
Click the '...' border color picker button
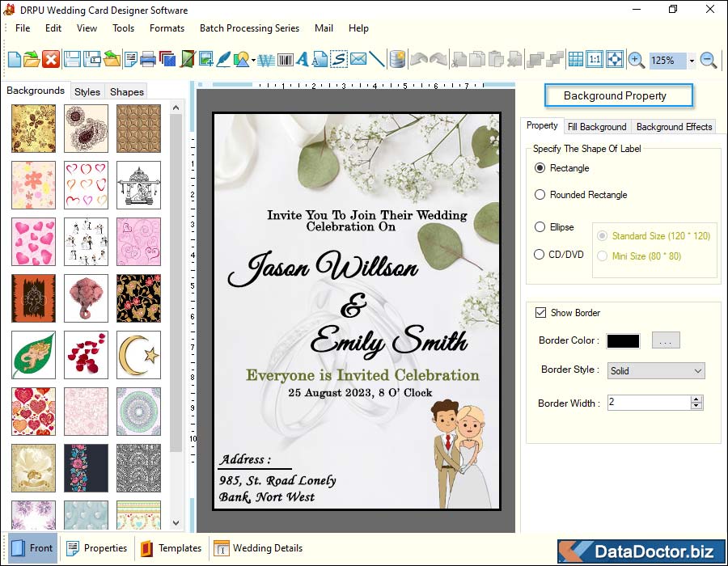(x=666, y=340)
